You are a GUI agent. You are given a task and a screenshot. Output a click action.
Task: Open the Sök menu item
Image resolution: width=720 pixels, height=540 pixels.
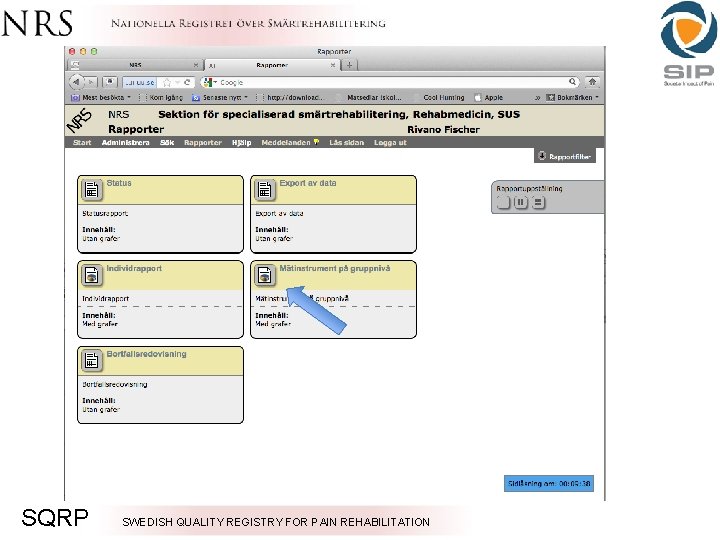167,142
